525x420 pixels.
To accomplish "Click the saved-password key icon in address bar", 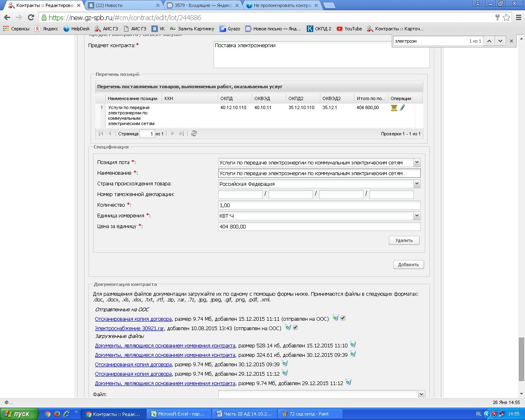I will click(497, 18).
